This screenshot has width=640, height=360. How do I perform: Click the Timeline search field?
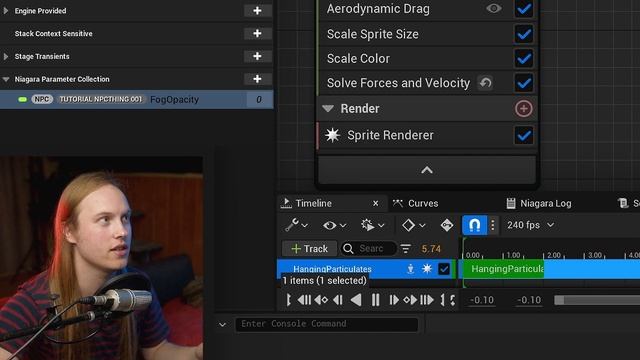369,248
